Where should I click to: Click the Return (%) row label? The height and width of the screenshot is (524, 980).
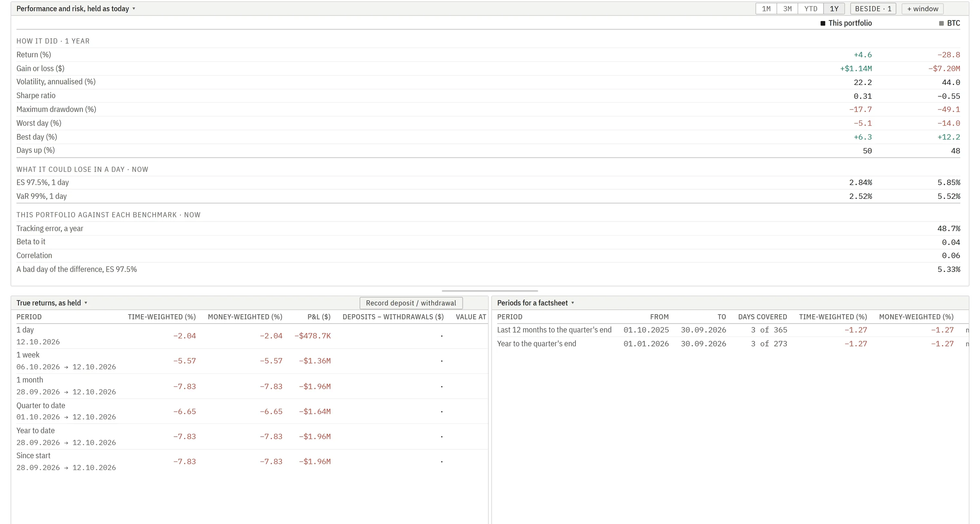[33, 55]
